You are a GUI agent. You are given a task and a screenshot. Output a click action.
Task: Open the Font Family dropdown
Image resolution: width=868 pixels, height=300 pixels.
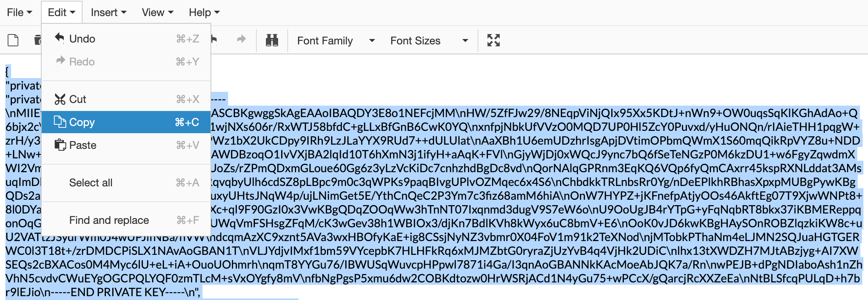tap(335, 41)
